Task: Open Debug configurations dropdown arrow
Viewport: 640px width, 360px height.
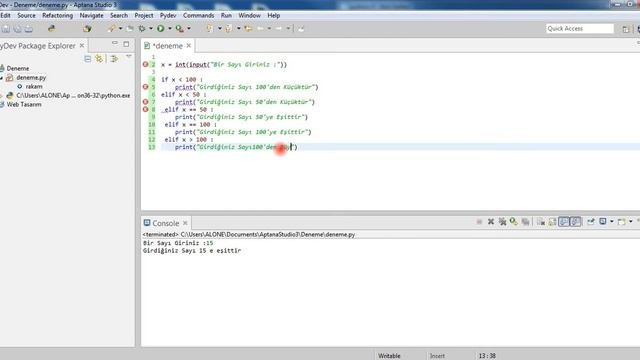Action: tap(151, 29)
